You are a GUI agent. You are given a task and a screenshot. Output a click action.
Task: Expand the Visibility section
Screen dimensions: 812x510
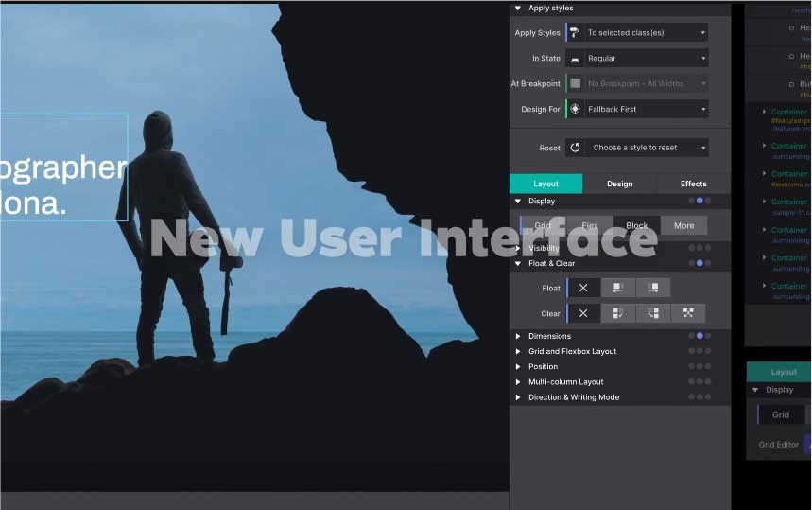coord(518,248)
